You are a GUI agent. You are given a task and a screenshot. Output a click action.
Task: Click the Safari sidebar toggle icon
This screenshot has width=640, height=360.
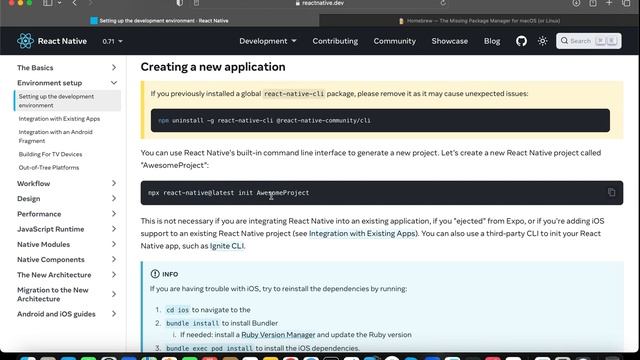(48, 3)
